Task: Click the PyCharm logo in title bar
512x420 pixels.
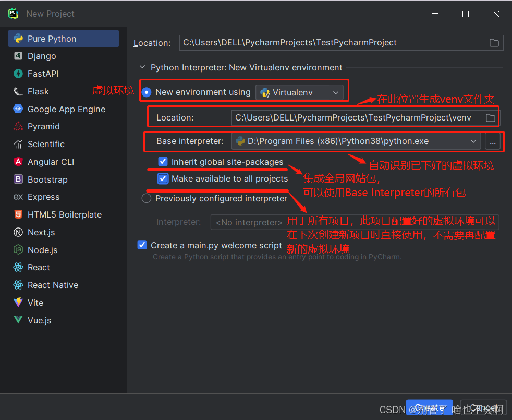Action: (x=13, y=14)
